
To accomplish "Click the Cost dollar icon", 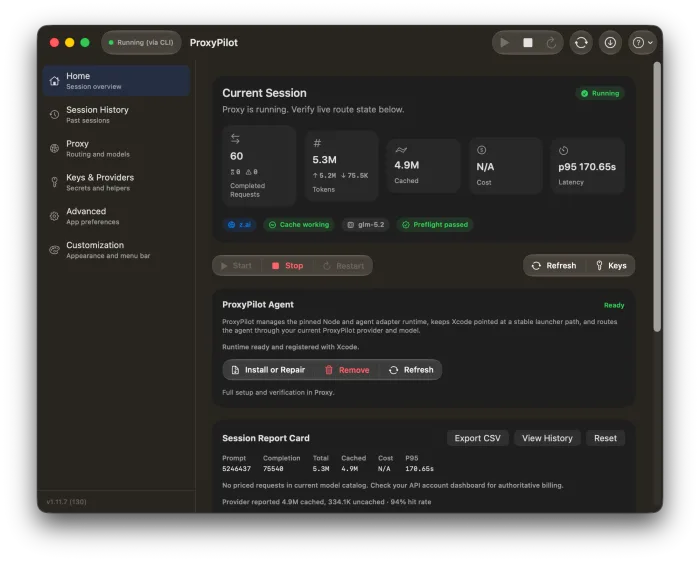I will (x=481, y=150).
